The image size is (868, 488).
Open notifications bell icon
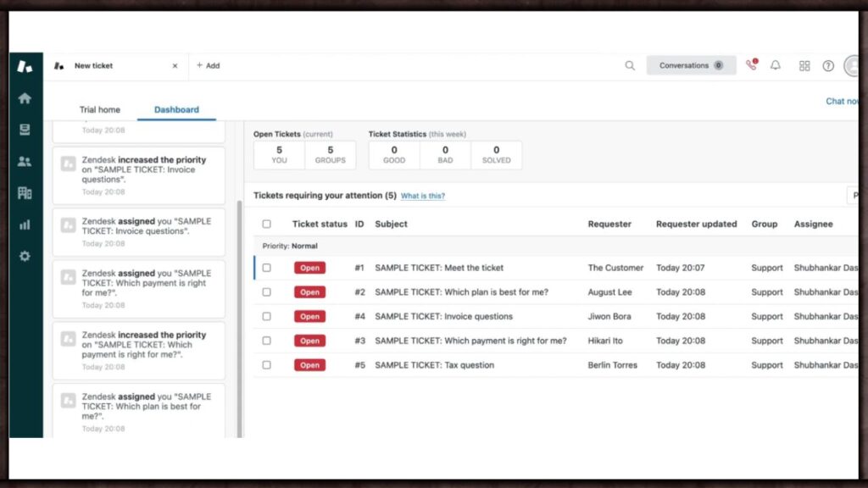776,65
